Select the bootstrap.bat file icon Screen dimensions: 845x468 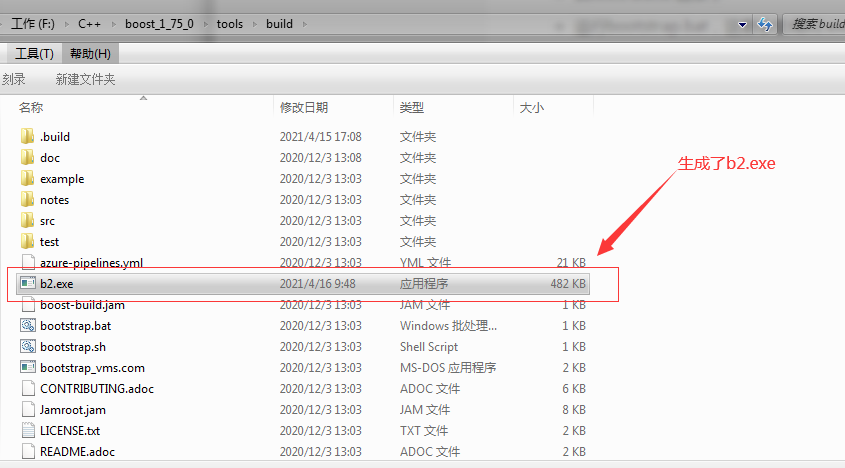tap(27, 326)
